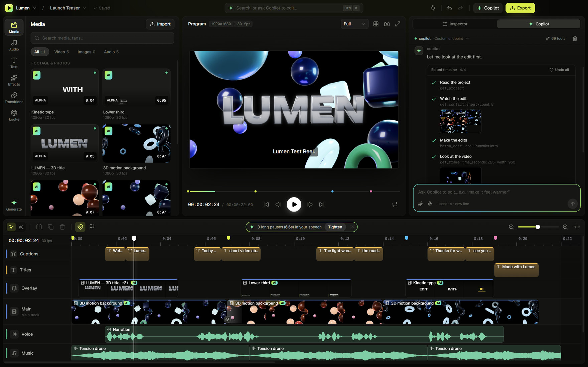Undo the last action

tap(449, 8)
